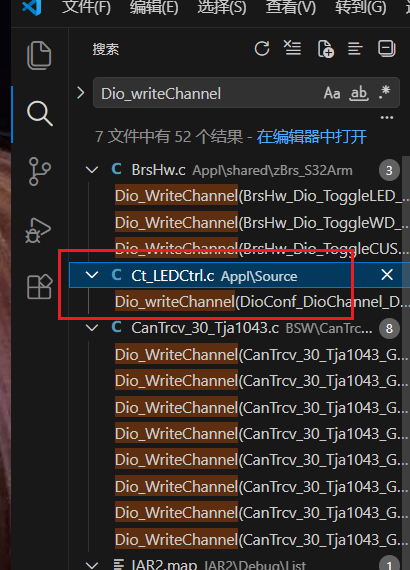
Task: Open the results in editor link
Action: [311, 137]
